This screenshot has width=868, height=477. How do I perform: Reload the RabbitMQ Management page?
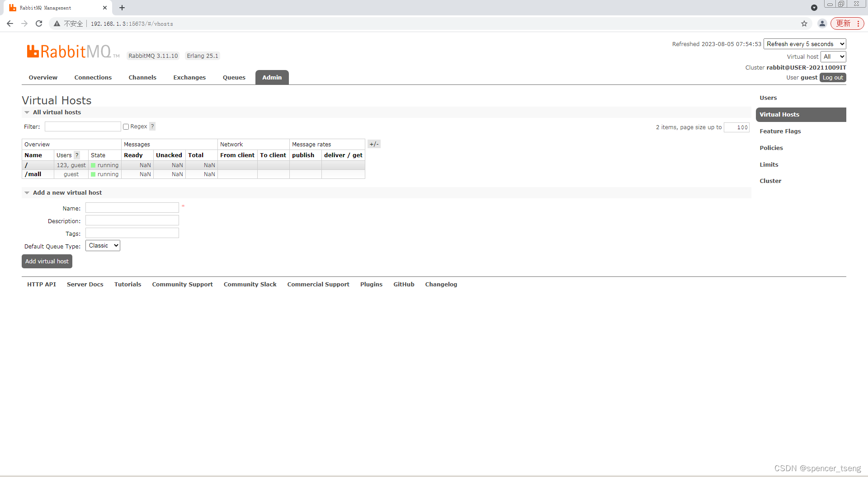[x=39, y=23]
